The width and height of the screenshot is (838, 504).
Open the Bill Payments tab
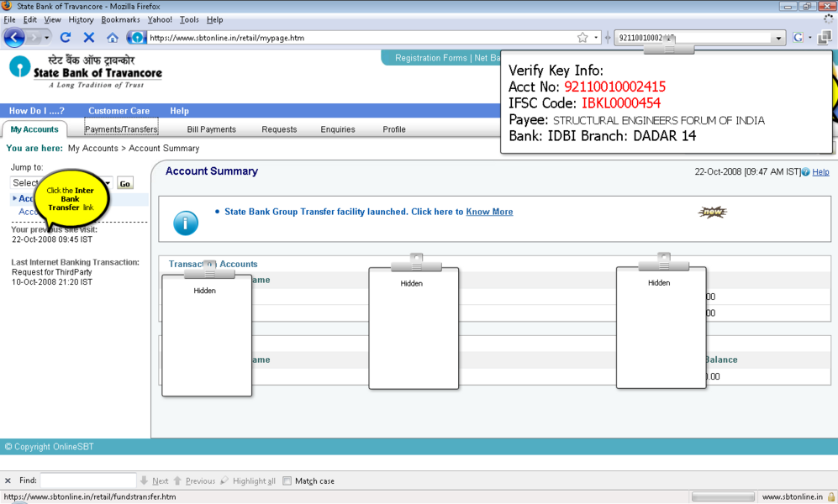click(x=211, y=129)
